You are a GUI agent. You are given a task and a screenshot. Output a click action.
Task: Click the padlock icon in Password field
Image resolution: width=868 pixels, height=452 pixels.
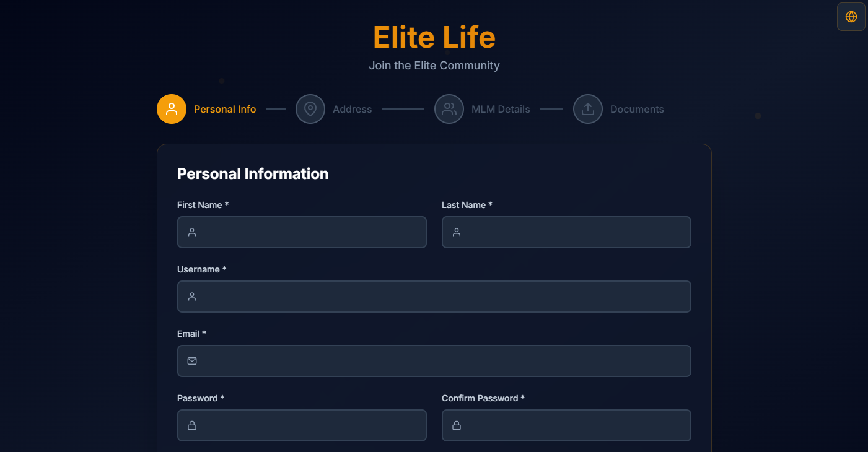coord(192,425)
